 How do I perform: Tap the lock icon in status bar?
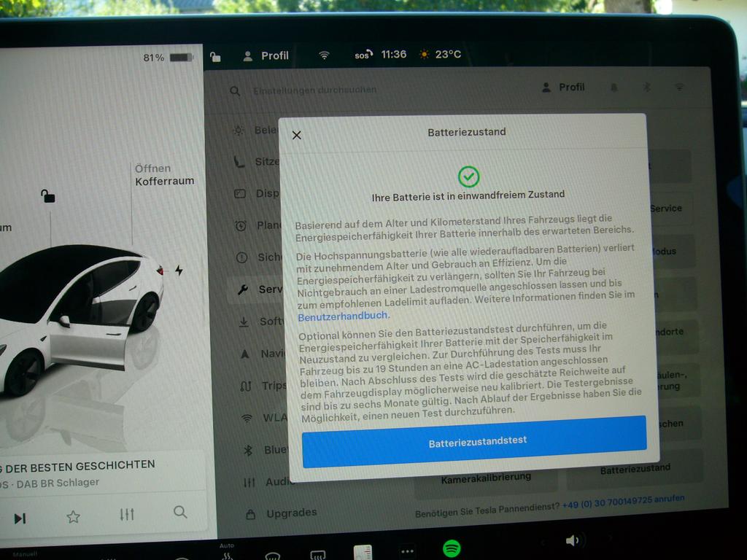215,57
